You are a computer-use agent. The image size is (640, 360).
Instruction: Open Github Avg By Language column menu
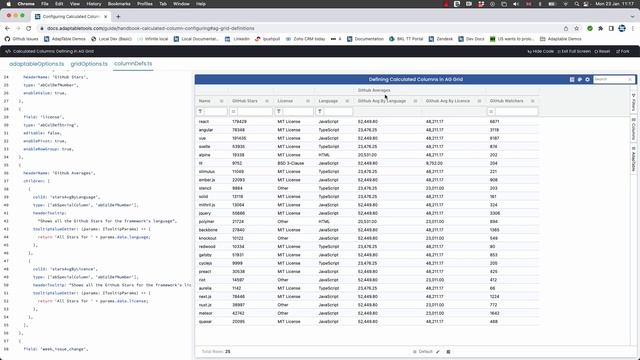[x=415, y=101]
